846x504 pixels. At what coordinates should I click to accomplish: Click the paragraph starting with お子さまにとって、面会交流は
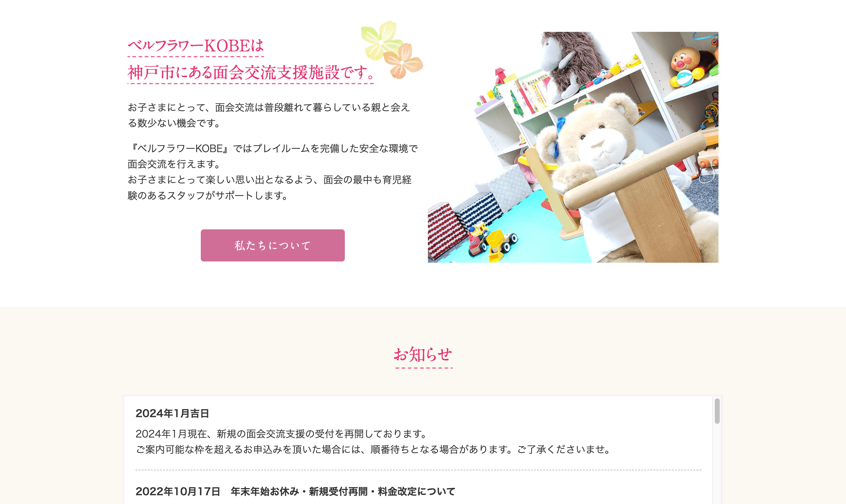coord(269,115)
